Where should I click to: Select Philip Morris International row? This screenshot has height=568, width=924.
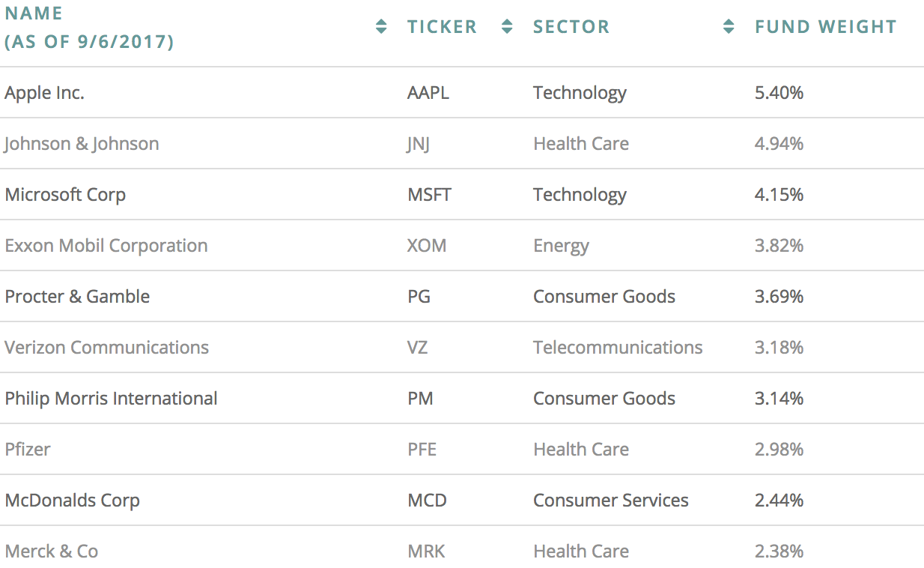(462, 399)
